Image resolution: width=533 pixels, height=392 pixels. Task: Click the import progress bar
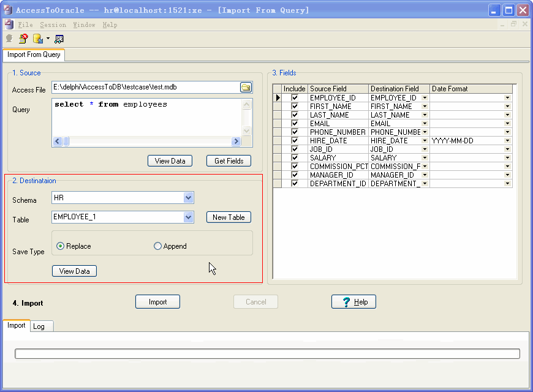(x=267, y=353)
